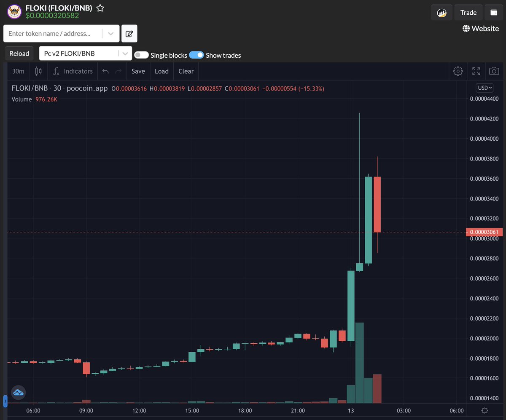Take a chart snapshot with the camera icon
This screenshot has width=506, height=420.
click(494, 71)
